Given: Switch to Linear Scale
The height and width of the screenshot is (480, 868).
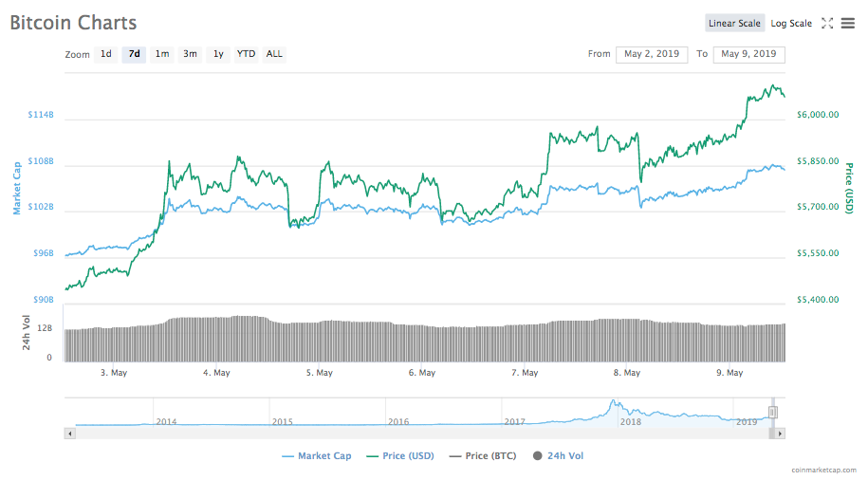Looking at the screenshot, I should pos(734,24).
